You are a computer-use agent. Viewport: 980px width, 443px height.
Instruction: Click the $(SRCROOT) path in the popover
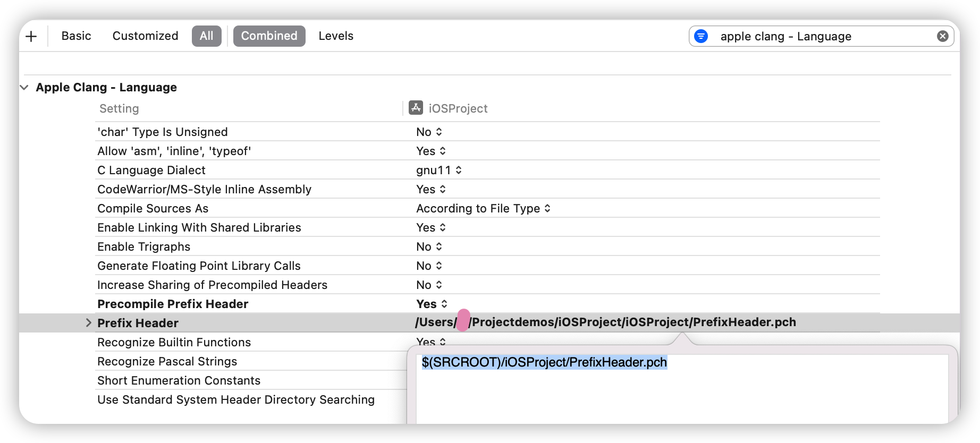(544, 362)
